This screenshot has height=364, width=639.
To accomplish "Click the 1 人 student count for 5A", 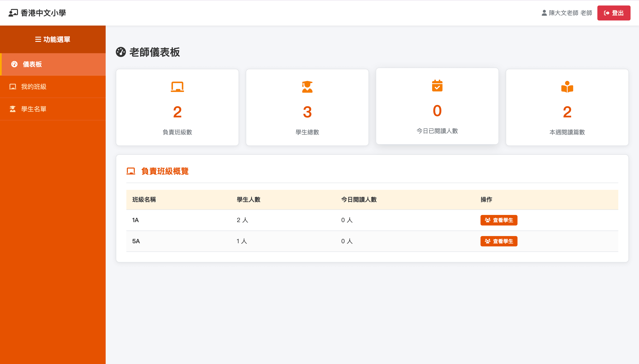I will click(x=242, y=241).
